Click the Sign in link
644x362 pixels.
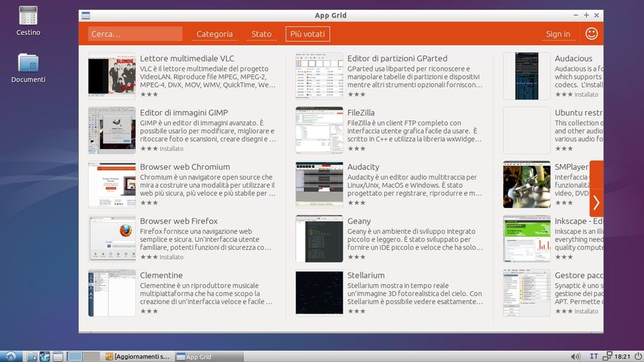pyautogui.click(x=558, y=34)
